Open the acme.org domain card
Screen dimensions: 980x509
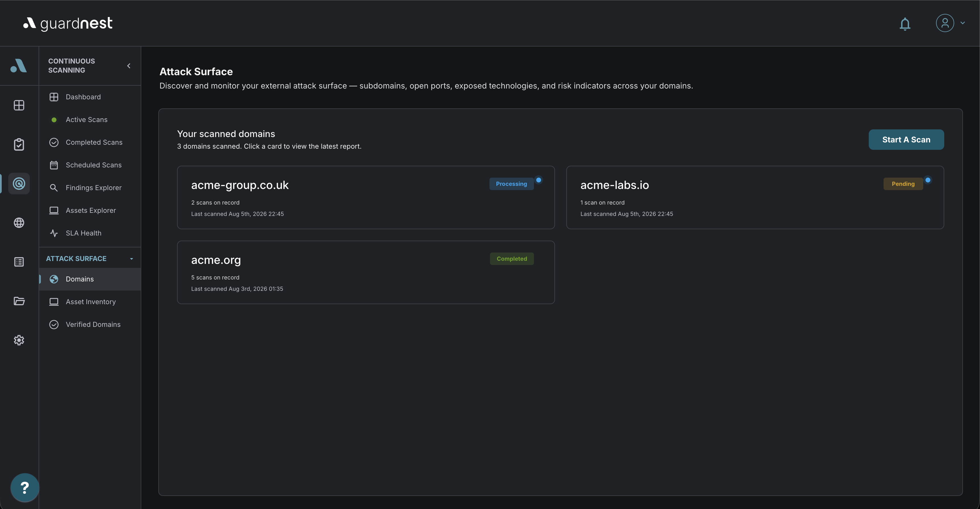point(366,272)
